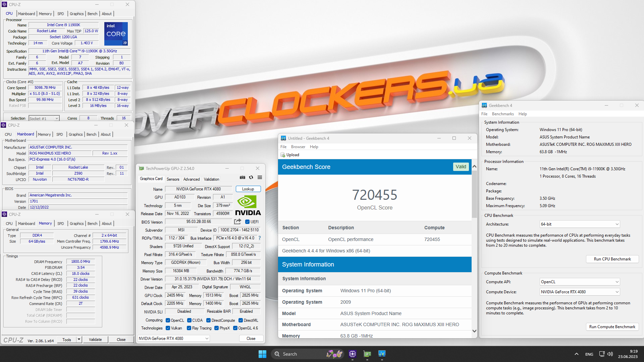644x362 pixels.
Task: Click the 720455 OpenCL score value
Action: click(375, 195)
